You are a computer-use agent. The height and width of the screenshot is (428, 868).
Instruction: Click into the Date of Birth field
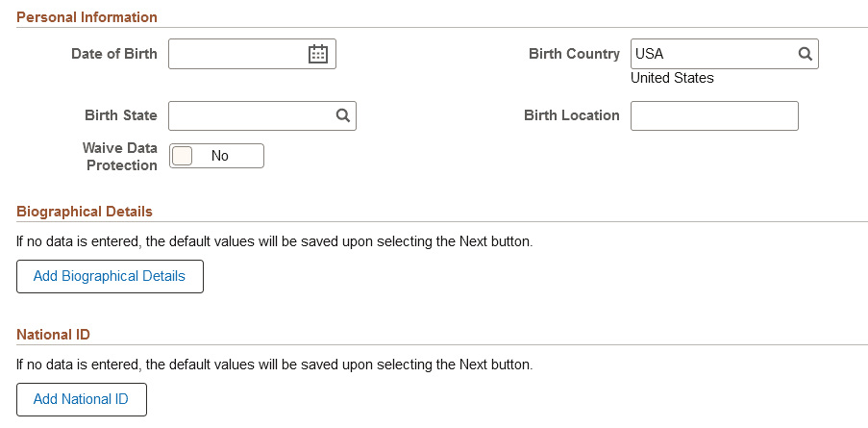point(236,55)
